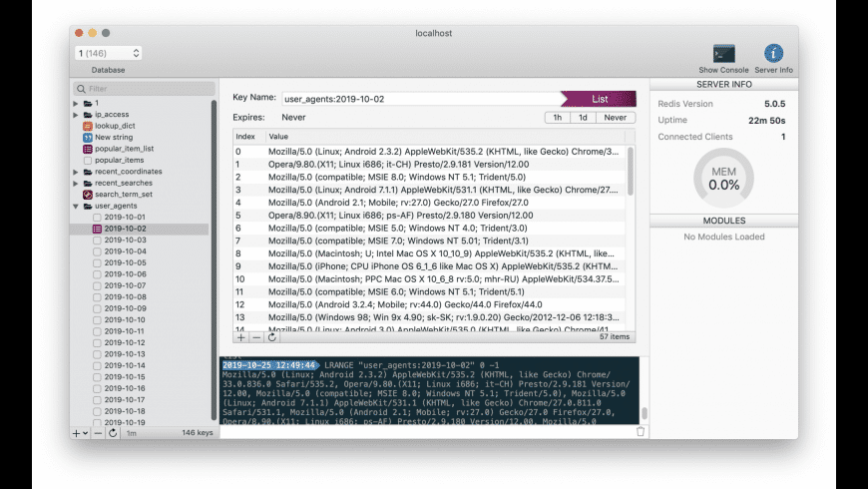
Task: Select the 2019-10-15 key
Action: 125,377
